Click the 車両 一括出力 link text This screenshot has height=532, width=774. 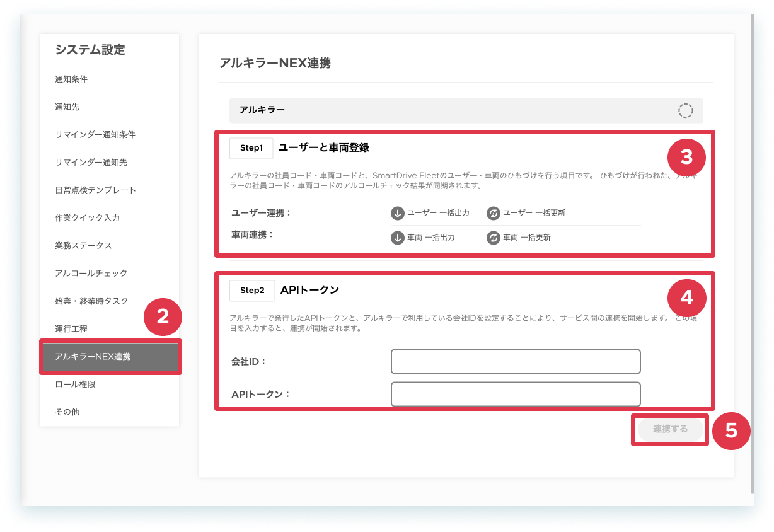pyautogui.click(x=431, y=238)
